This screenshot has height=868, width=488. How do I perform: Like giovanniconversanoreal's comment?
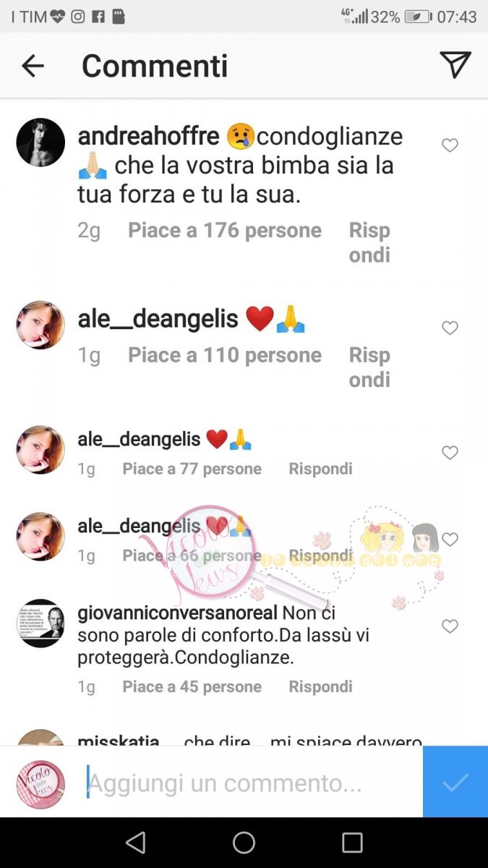pos(450,626)
